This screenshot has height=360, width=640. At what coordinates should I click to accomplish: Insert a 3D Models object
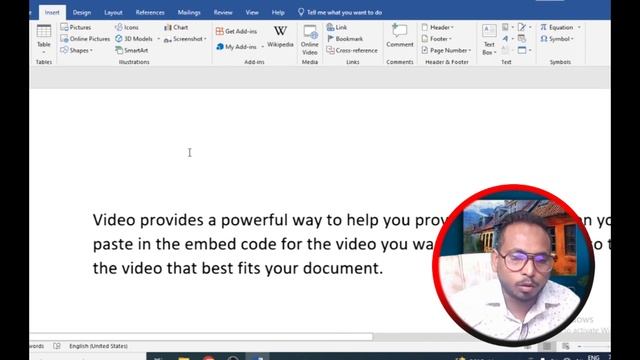pos(134,39)
